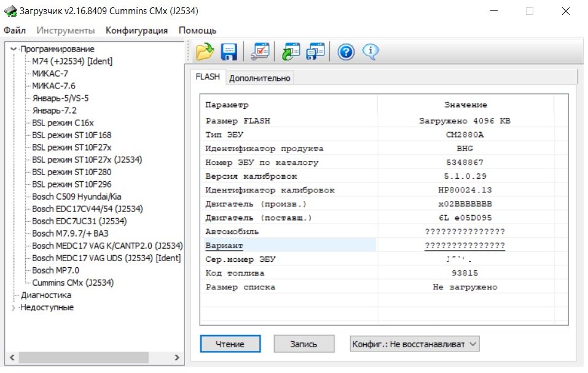Image resolution: width=588 pixels, height=373 pixels.
Task: Open the Конфигурация menu
Action: [136, 30]
